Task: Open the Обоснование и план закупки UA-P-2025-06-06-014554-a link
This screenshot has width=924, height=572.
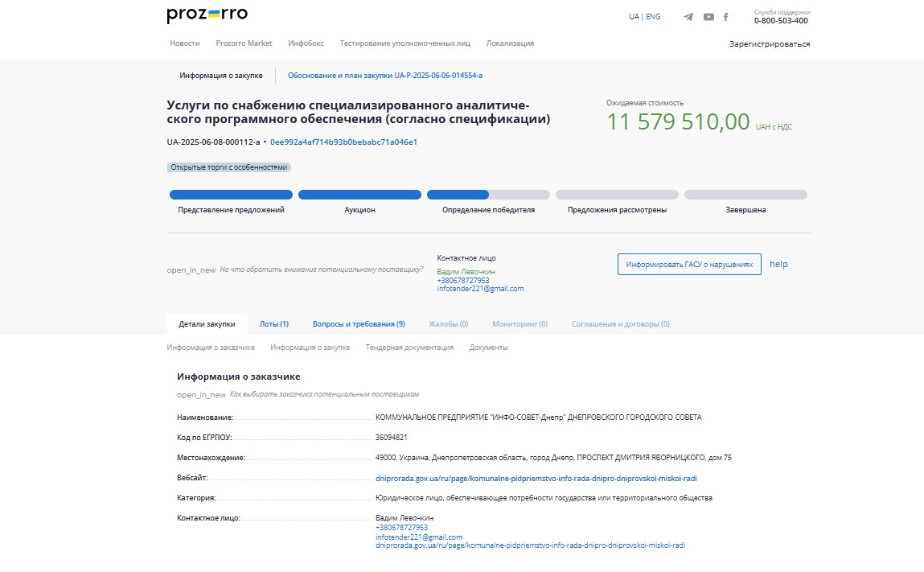Action: (x=385, y=76)
